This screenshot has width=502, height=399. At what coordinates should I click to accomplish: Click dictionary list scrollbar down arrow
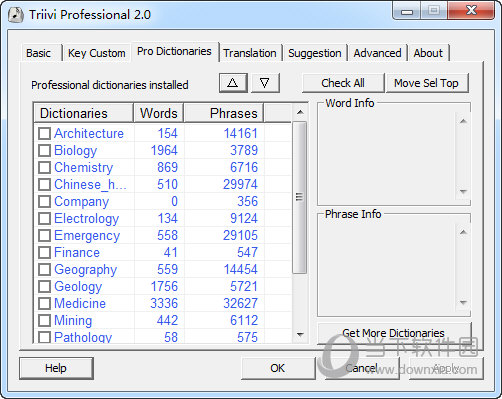300,334
